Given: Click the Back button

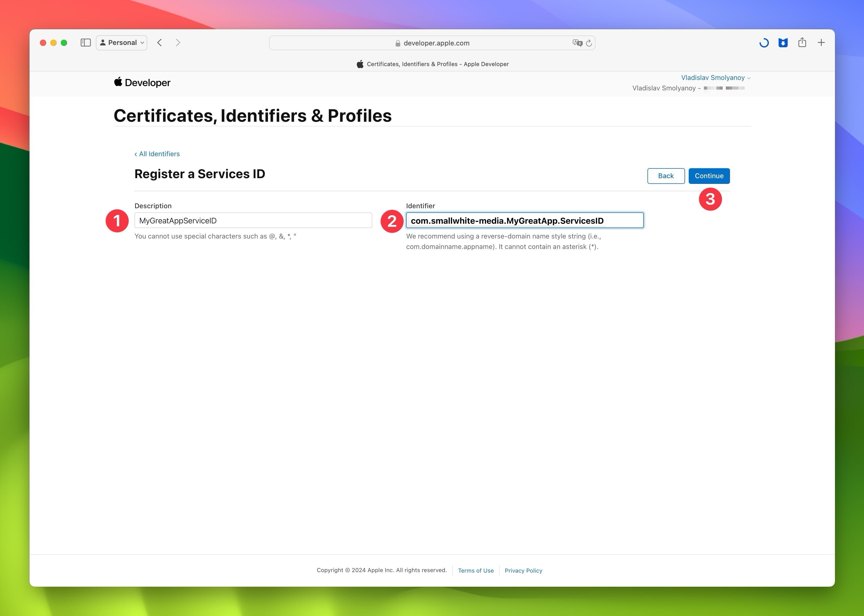Looking at the screenshot, I should (x=666, y=176).
